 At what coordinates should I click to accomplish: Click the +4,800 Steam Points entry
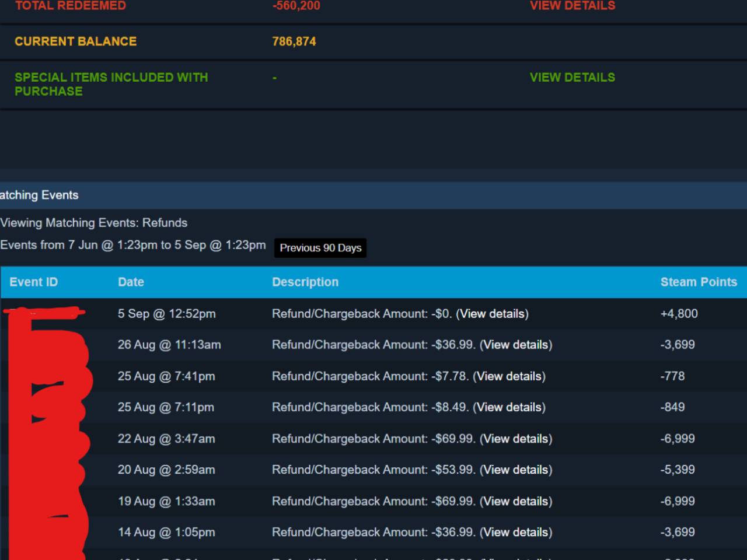pos(679,314)
